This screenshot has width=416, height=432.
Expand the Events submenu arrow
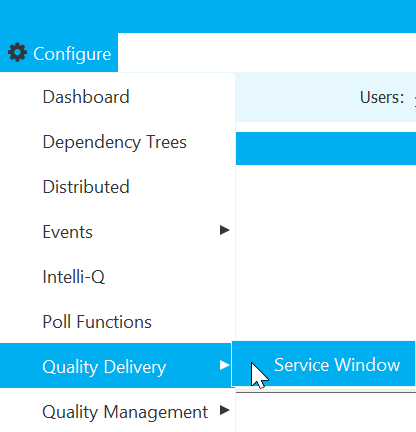click(x=225, y=230)
